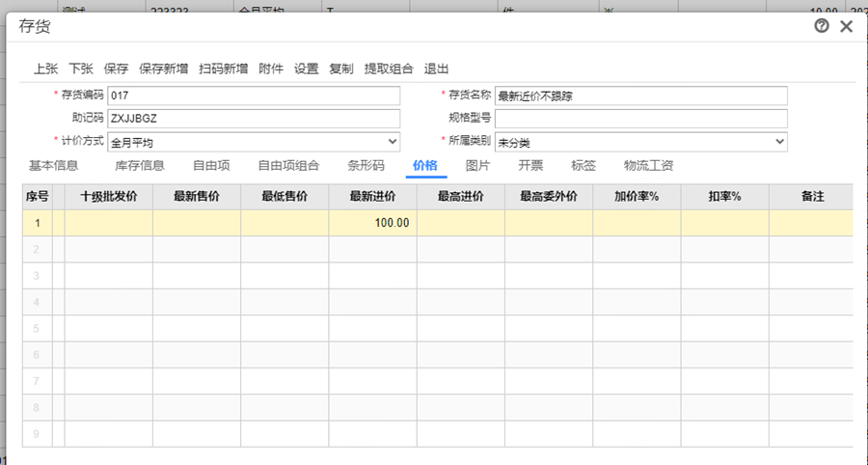Open the 附件 attachments option
The width and height of the screenshot is (868, 465).
pos(271,68)
